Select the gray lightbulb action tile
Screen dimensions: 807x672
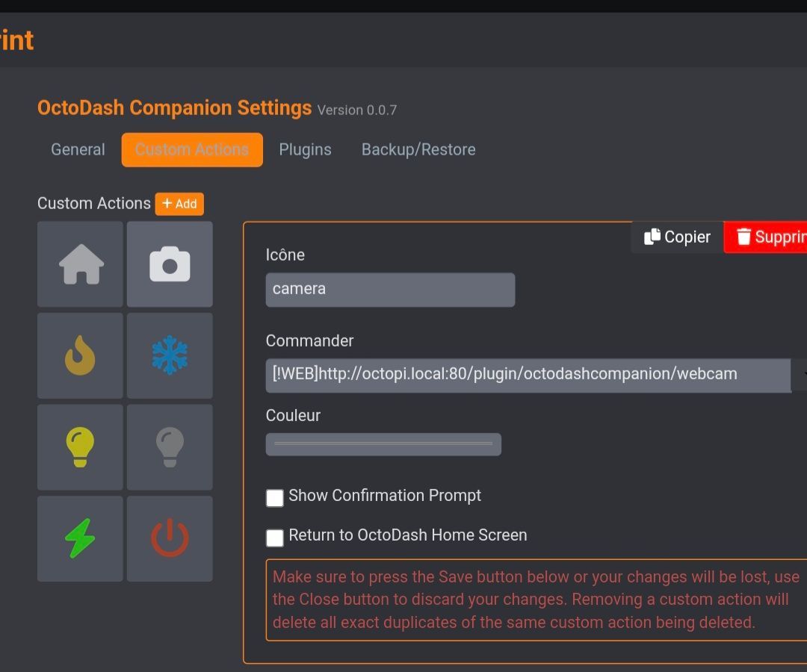pyautogui.click(x=170, y=447)
